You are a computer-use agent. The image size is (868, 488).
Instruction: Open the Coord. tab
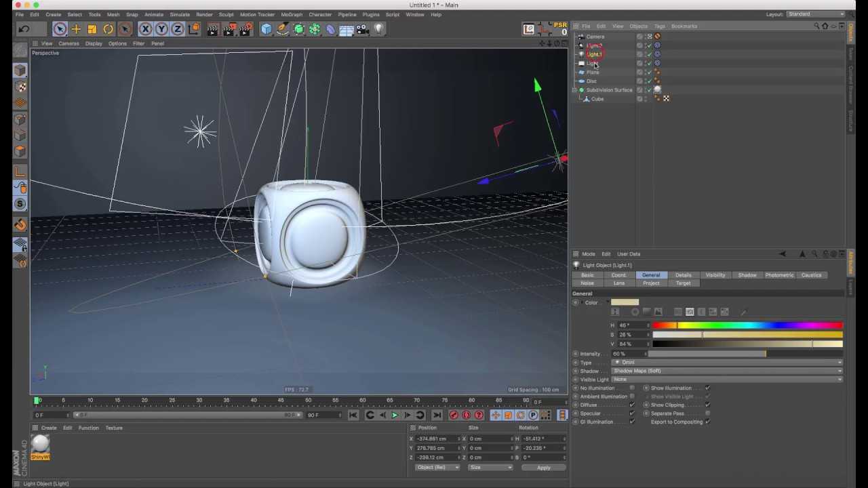tap(618, 275)
